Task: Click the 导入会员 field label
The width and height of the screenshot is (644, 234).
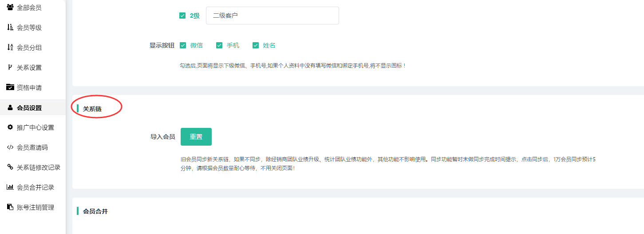Action: pyautogui.click(x=162, y=137)
